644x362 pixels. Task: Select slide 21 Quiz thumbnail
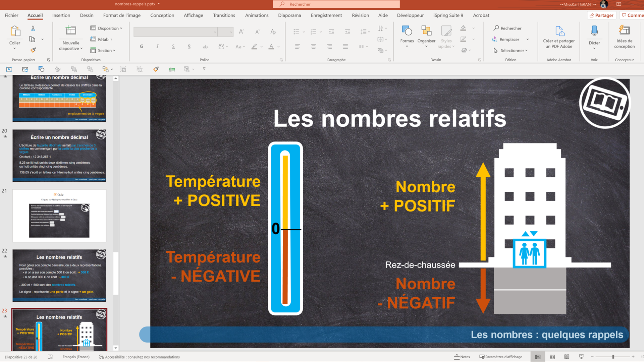click(x=59, y=216)
